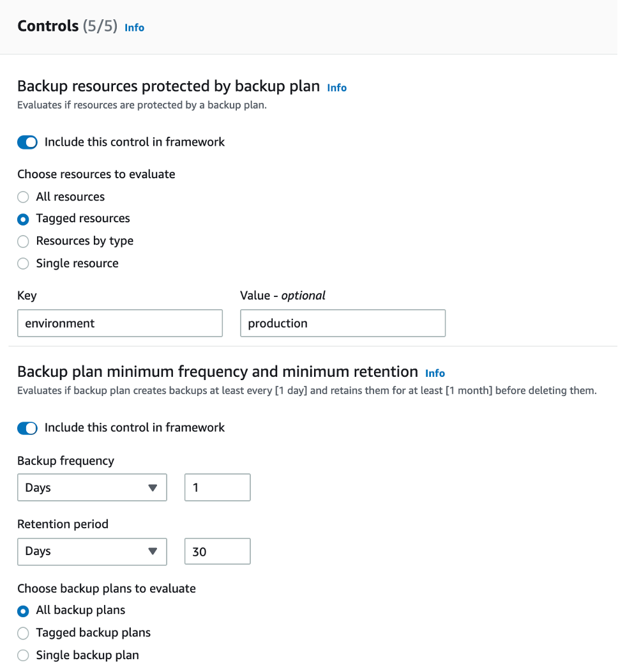The width and height of the screenshot is (618, 672).
Task: Select All backup plans
Action: click(x=22, y=611)
